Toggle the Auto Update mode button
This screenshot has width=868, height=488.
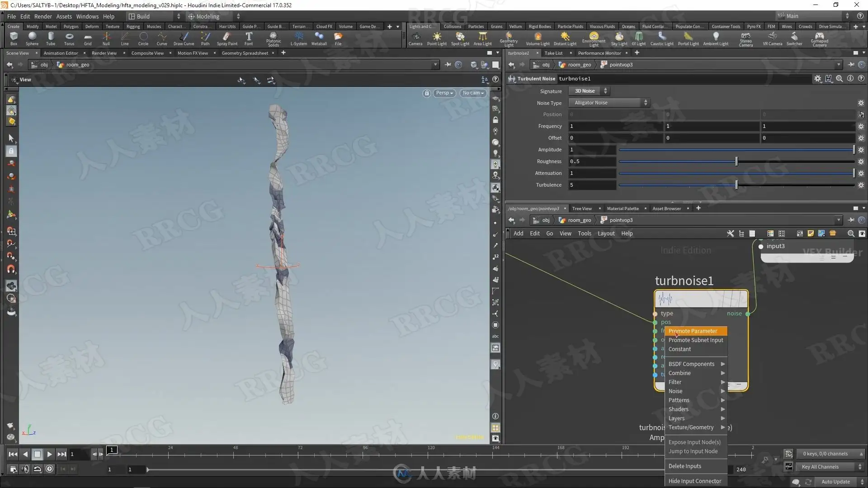click(835, 482)
